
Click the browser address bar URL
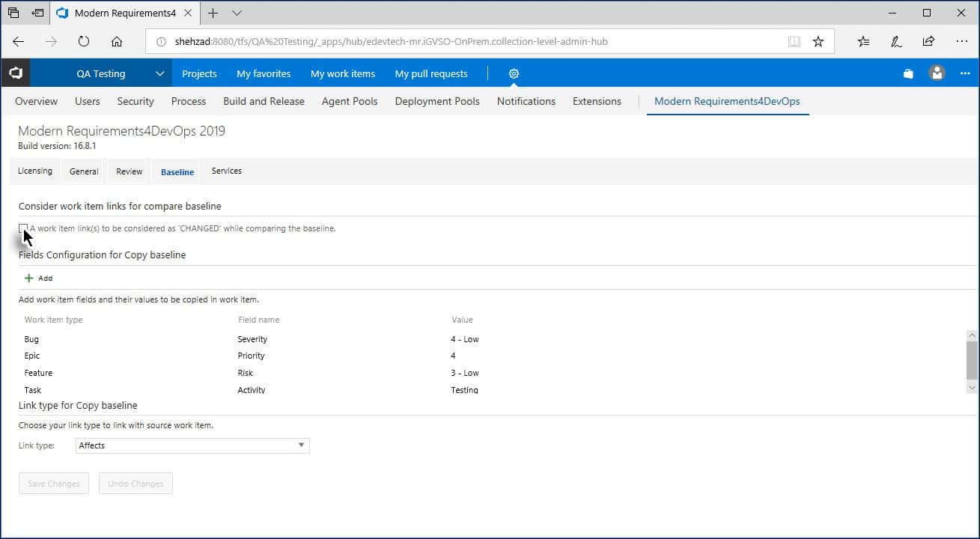392,42
